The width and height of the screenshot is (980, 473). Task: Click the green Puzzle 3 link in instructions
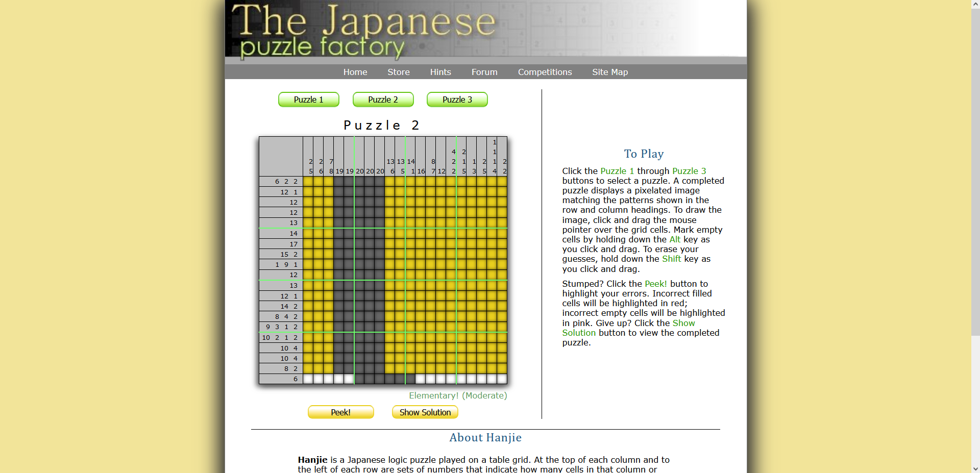[x=689, y=171]
